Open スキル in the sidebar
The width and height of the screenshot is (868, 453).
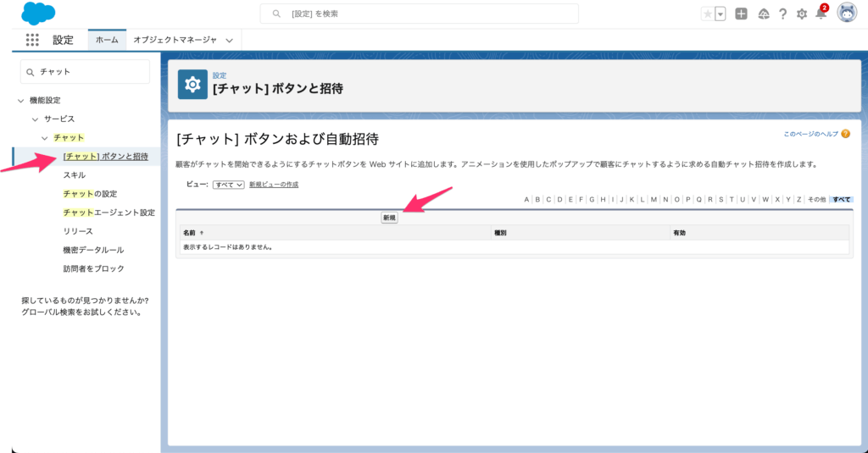75,174
